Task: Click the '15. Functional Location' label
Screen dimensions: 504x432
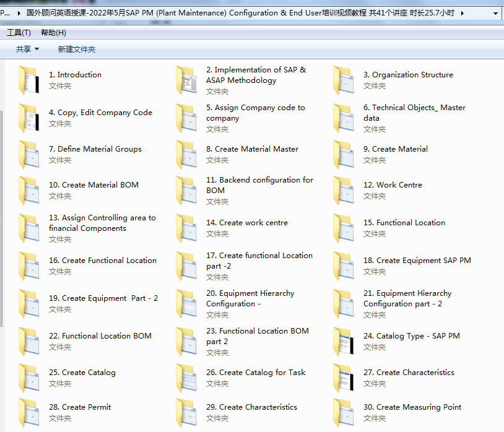Action: 404,223
